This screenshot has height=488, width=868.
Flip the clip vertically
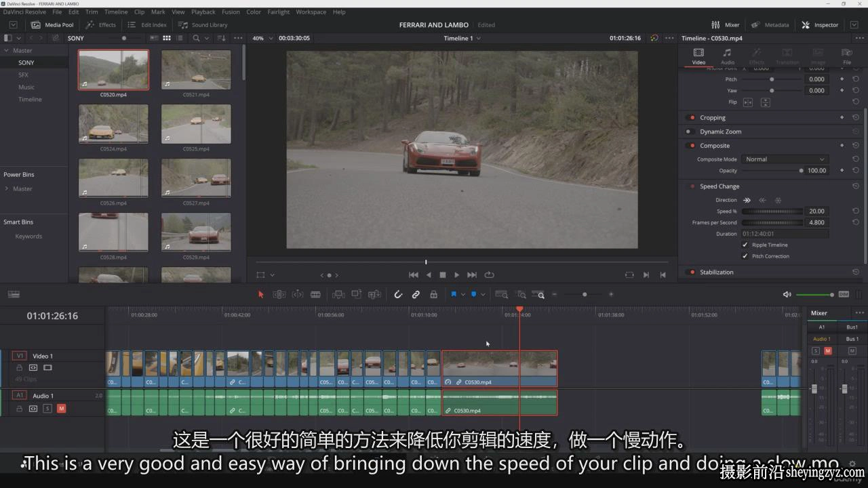(x=766, y=102)
